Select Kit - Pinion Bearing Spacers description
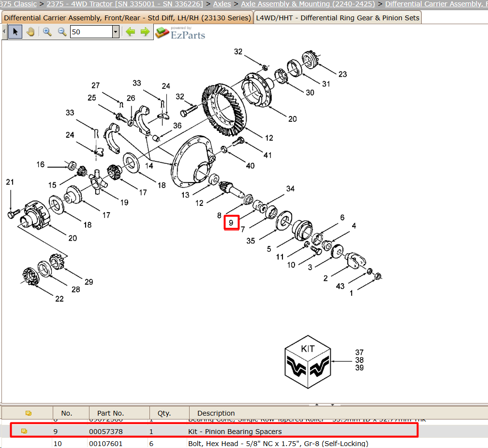Screen dimensions: 488x448 pyautogui.click(x=235, y=432)
